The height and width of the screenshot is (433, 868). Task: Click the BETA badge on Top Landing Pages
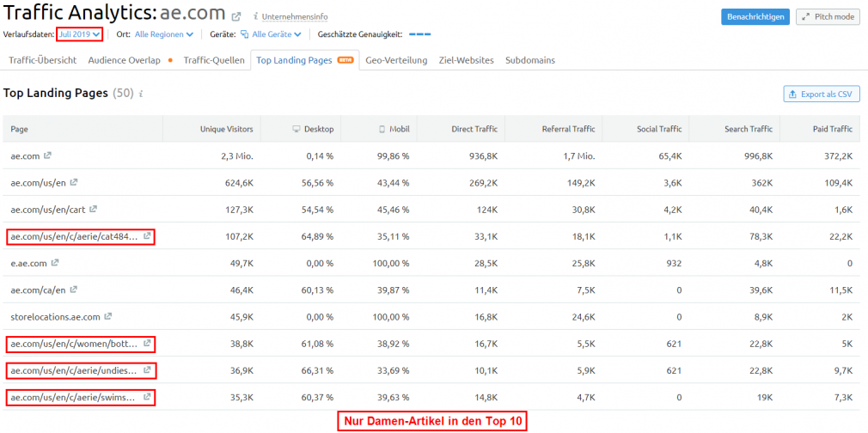click(345, 60)
